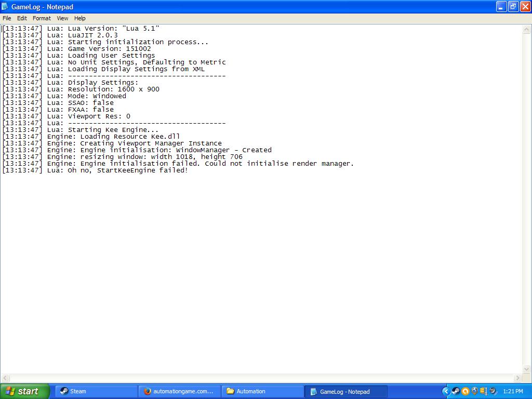Click 'No Unit Settings, Defaulting to Metric' line

[x=114, y=62]
